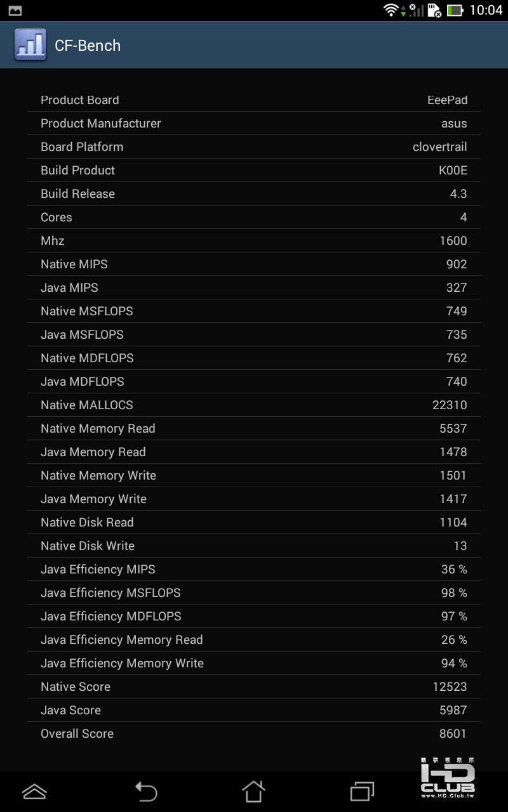Viewport: 508px width, 812px height.
Task: Tap the SD card status icon
Action: coord(434,10)
